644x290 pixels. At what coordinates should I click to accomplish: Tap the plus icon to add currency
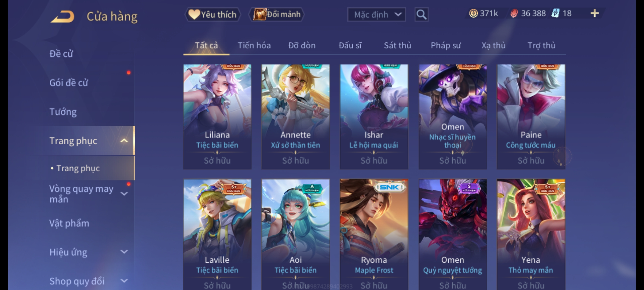point(595,13)
